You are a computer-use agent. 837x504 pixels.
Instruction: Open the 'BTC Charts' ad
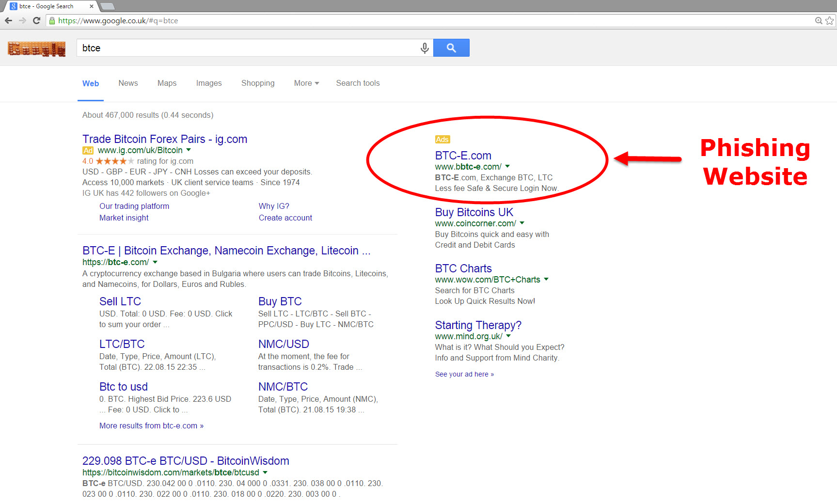click(x=463, y=268)
